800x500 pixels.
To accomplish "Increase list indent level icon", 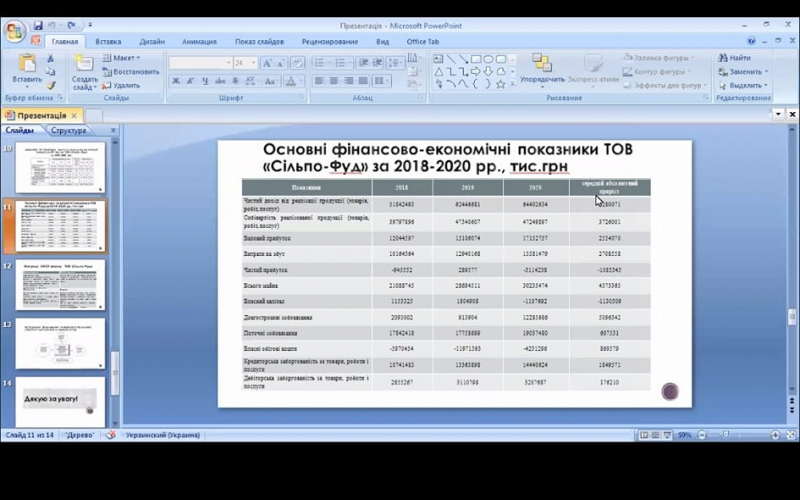I will click(x=378, y=63).
